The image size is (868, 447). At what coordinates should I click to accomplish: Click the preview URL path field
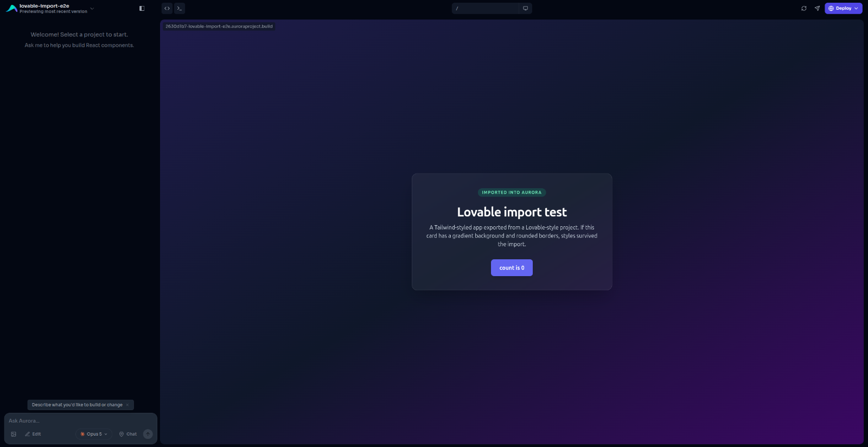[486, 8]
